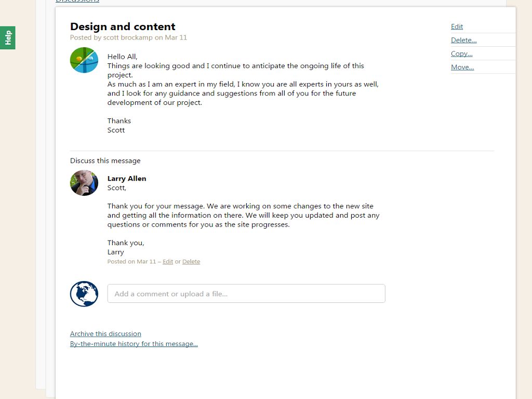Click the Discuss this message heading
The image size is (532, 399).
[105, 161]
